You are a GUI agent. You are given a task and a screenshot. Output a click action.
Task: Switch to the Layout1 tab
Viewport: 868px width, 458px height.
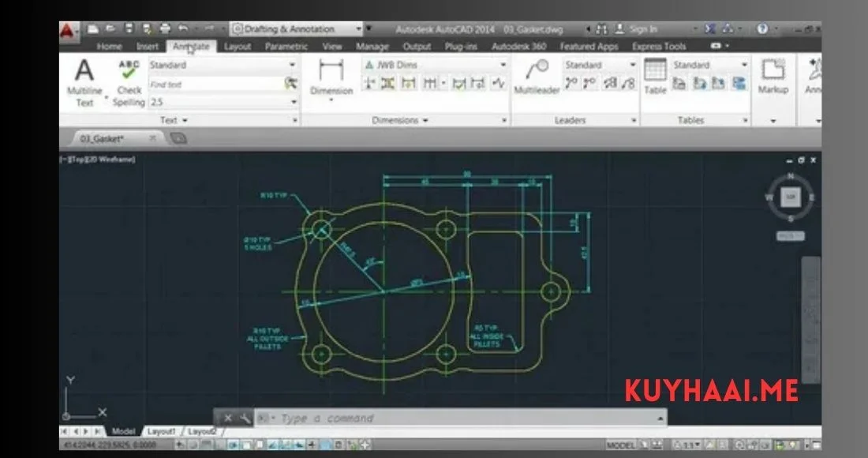click(x=161, y=431)
